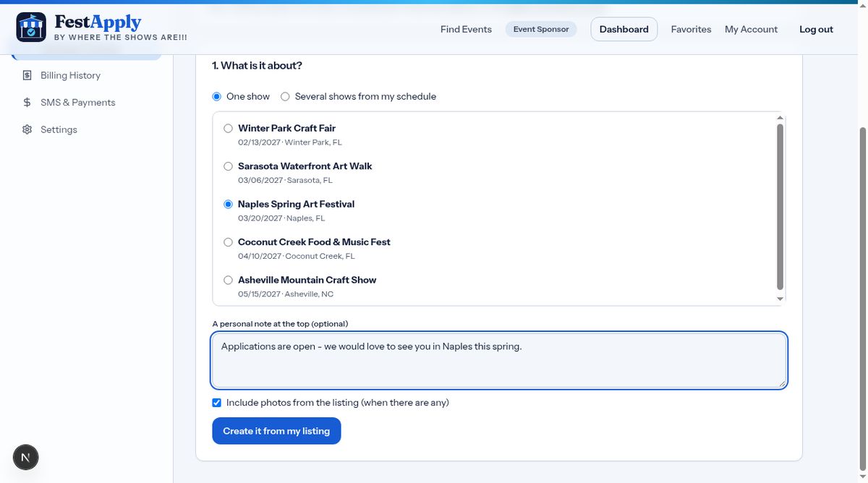Click the Event Sponsor badge

(x=541, y=30)
